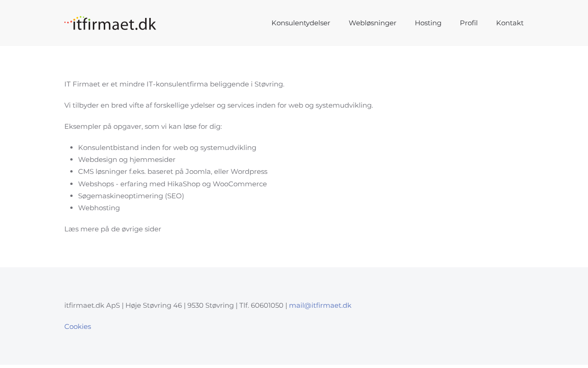Click 'Webdesign og hjemmesider' list item
This screenshot has height=368, width=588.
point(126,160)
